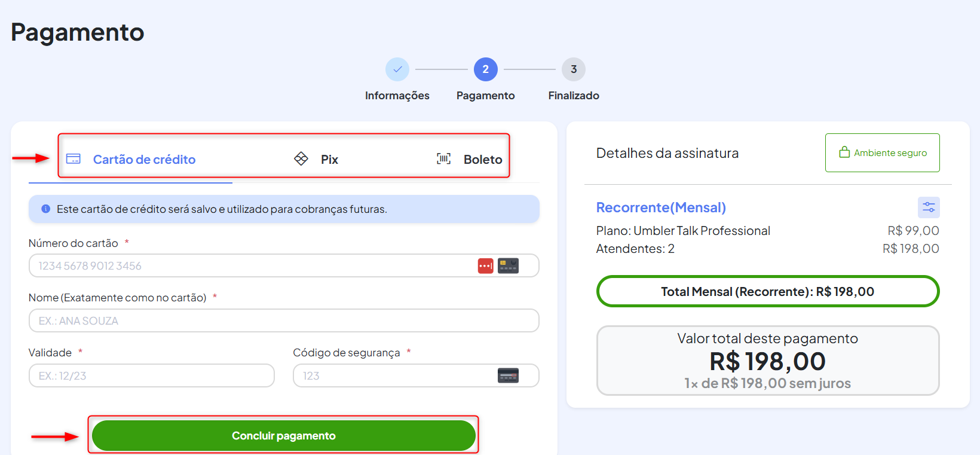
Task: Click the blue info icon in notice banner
Action: coord(45,209)
